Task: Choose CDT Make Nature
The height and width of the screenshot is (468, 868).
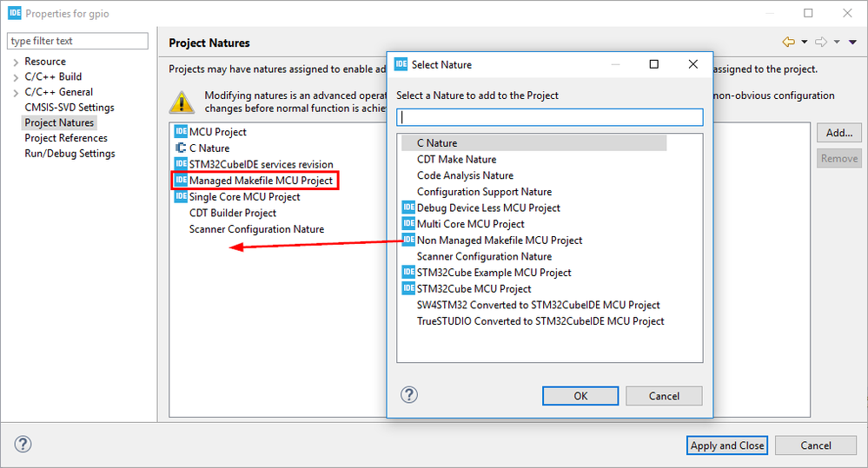Action: 457,159
